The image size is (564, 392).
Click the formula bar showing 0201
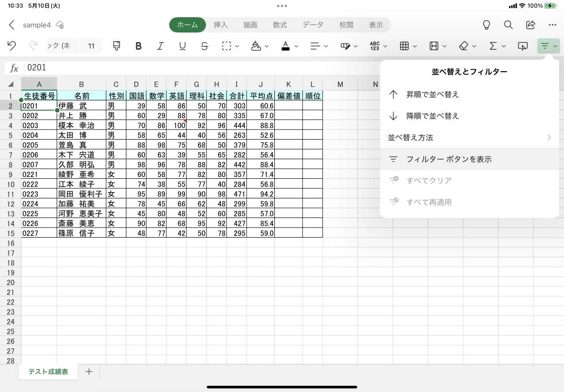201,67
